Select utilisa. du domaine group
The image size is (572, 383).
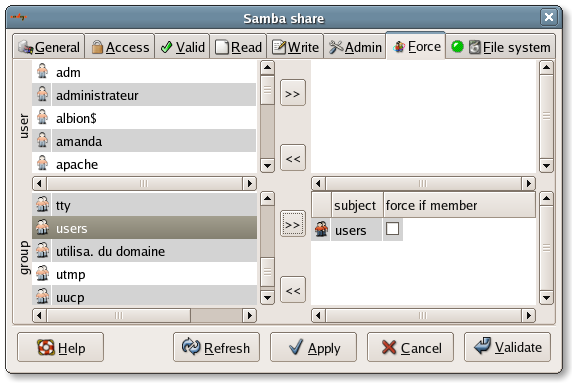tap(144, 251)
